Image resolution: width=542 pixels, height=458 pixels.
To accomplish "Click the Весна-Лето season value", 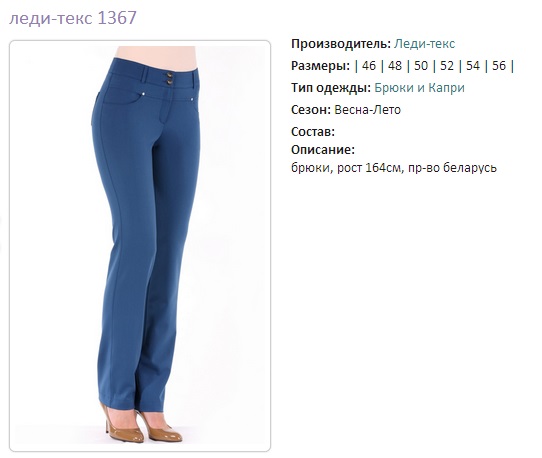I will pyautogui.click(x=367, y=110).
